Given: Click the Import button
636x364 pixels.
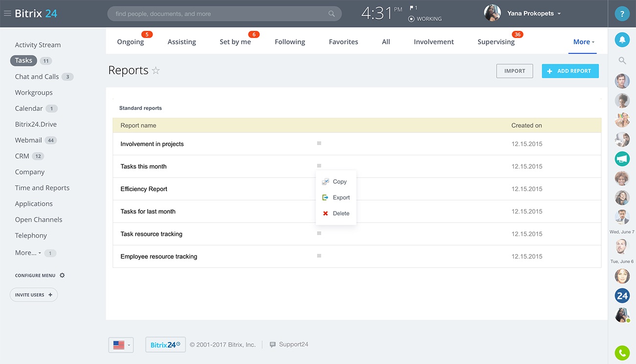Looking at the screenshot, I should [514, 71].
